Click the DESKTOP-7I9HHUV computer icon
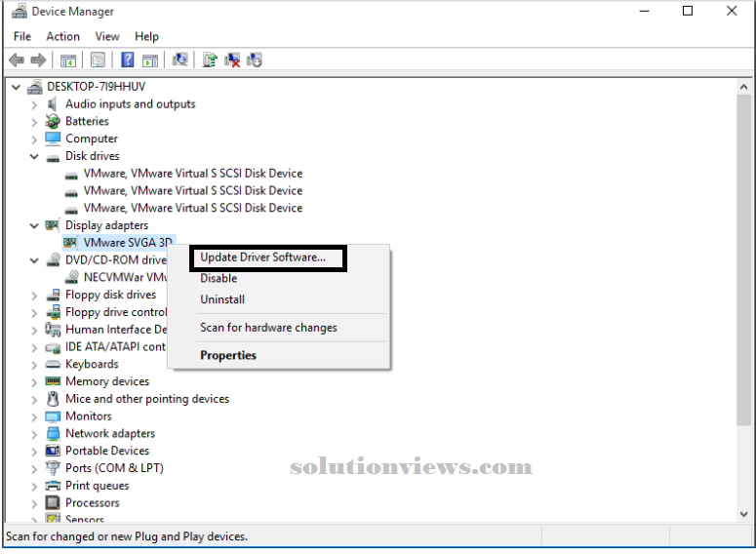This screenshot has height=555, width=756. coord(35,87)
